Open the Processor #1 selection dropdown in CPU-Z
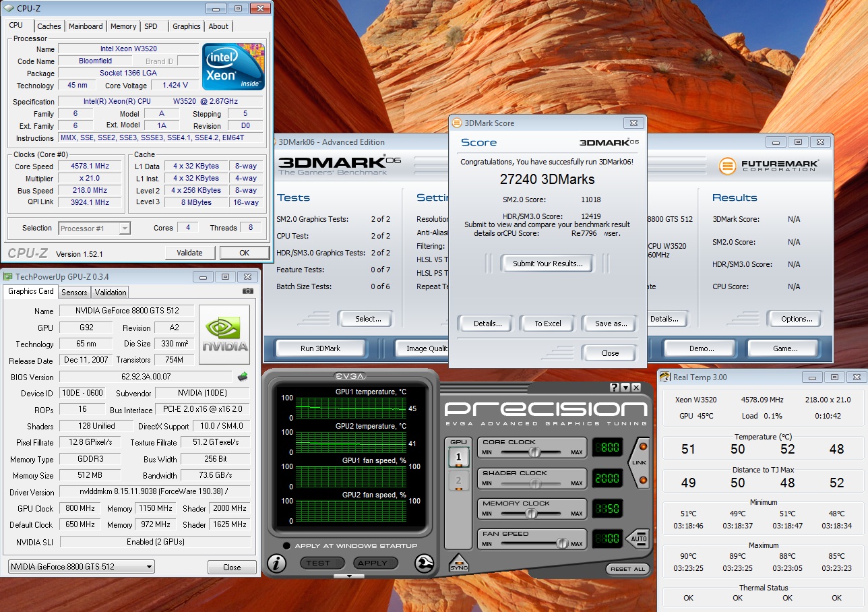The height and width of the screenshot is (612, 868). 94,228
